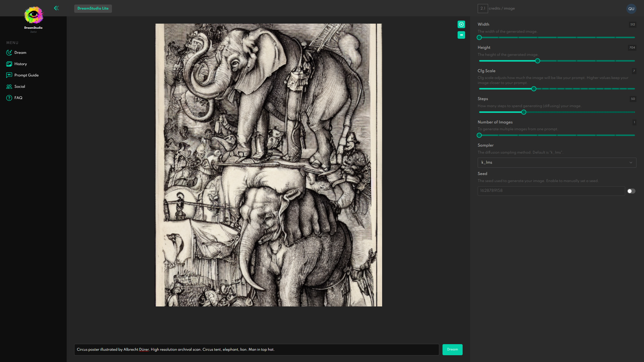Screen dimensions: 644x362
Task: Click the Prompt Guide menu item
Action: pos(26,75)
